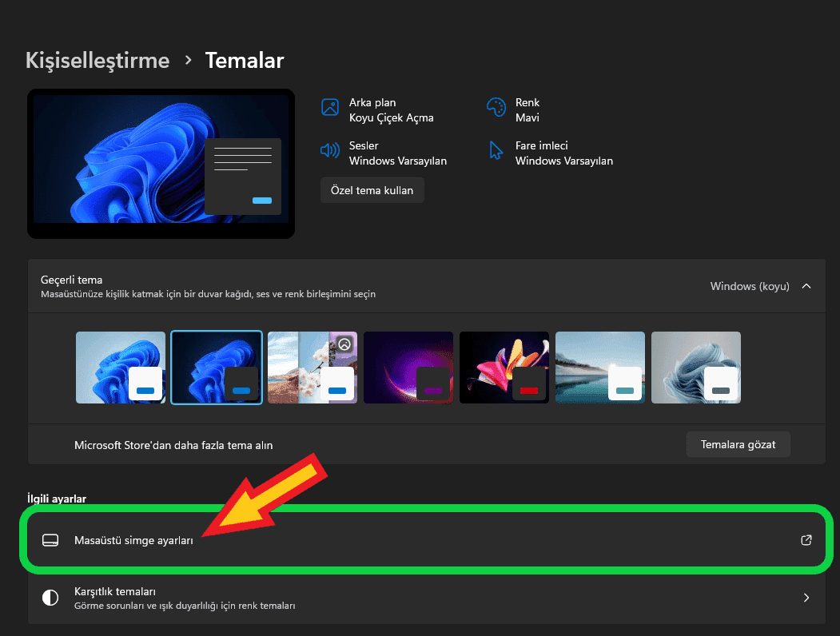Click the Sesler speaker icon

(x=330, y=151)
